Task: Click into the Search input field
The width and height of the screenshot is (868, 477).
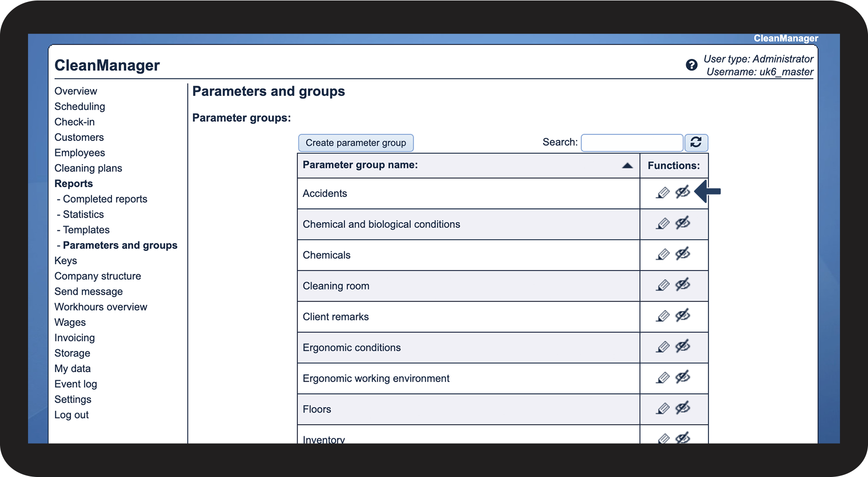Action: point(632,143)
